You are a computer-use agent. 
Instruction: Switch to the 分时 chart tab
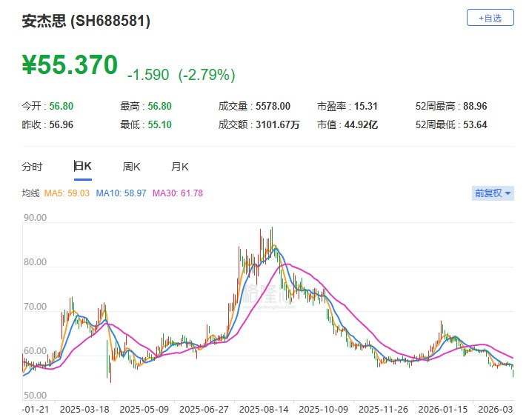[x=32, y=167]
